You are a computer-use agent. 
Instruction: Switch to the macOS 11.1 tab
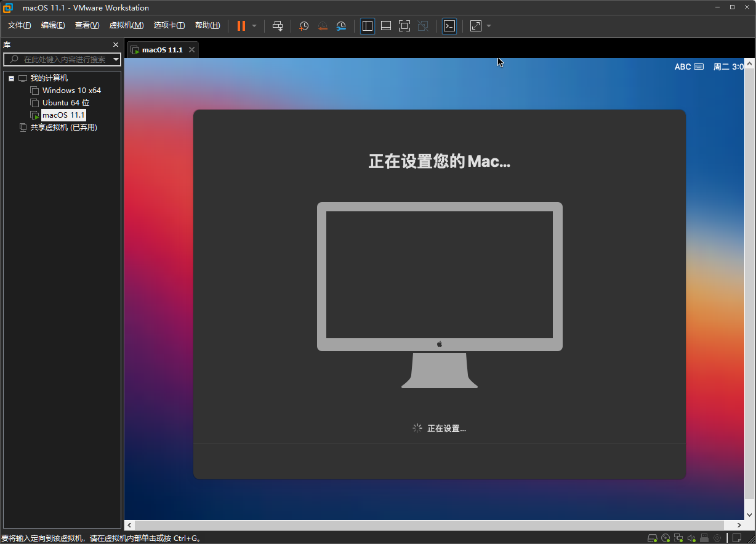[163, 50]
